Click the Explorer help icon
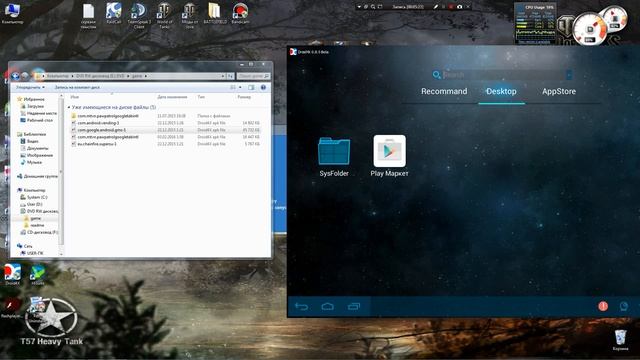The image size is (640, 360). click(263, 87)
